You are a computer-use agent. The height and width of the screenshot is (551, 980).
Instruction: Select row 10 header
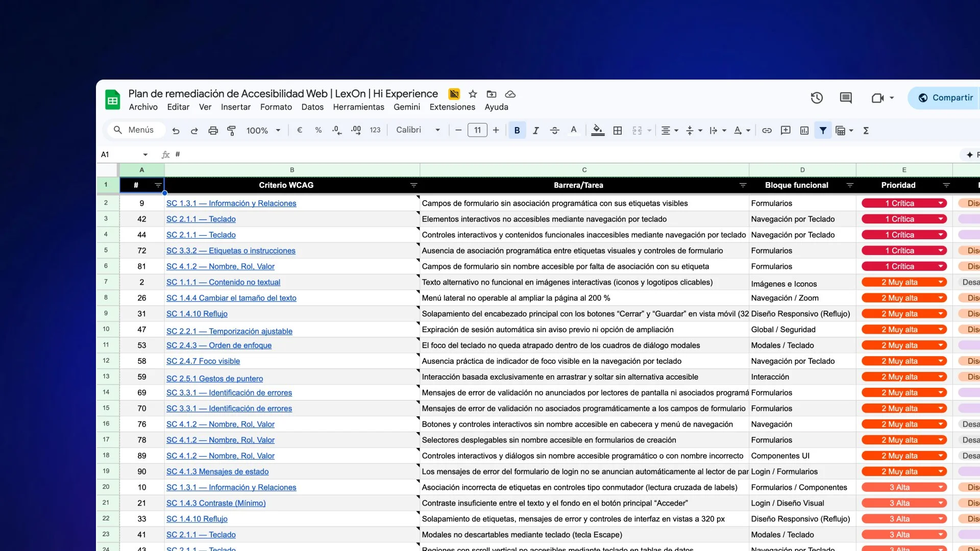[106, 329]
